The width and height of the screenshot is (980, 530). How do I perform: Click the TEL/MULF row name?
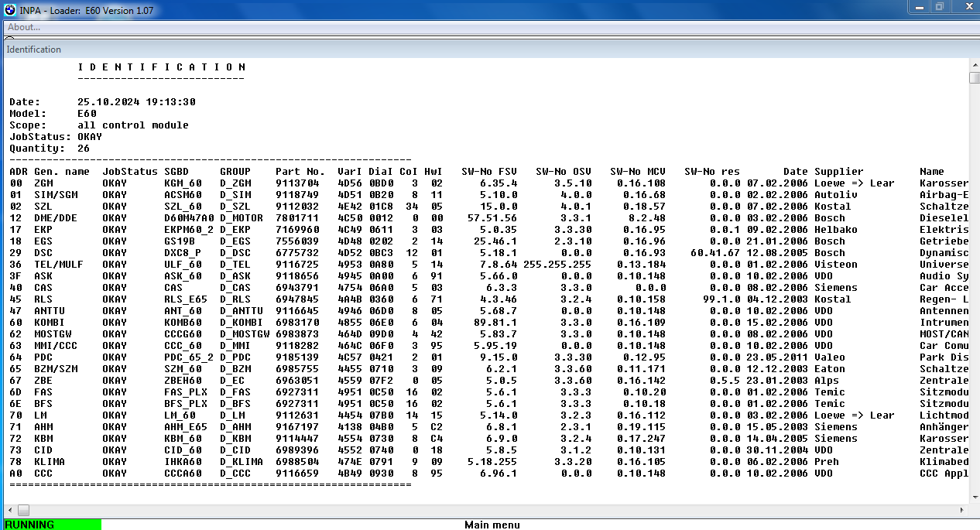(59, 264)
